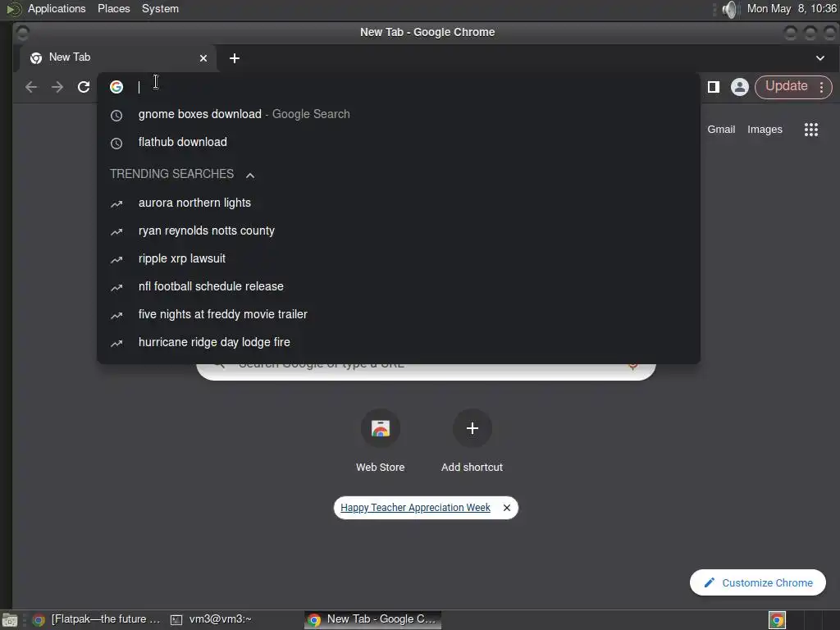The width and height of the screenshot is (840, 630).
Task: Open the Chrome profile avatar
Action: point(739,87)
